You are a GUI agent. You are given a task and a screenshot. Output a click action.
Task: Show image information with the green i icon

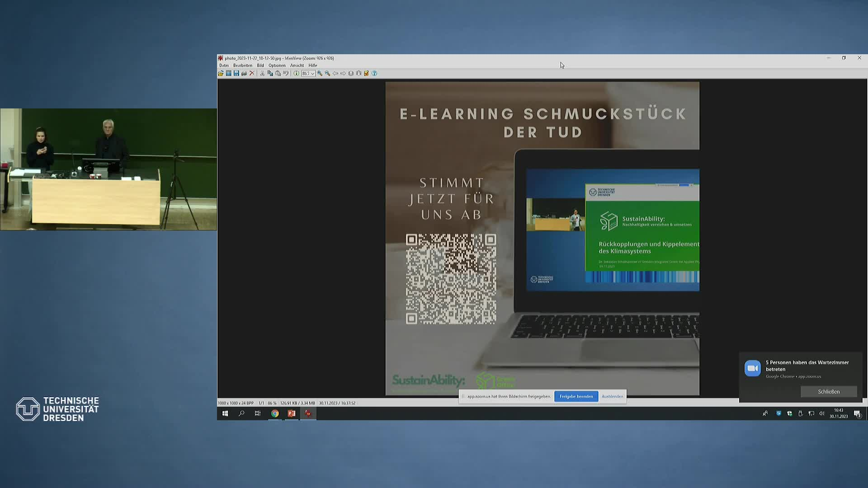[x=296, y=73]
